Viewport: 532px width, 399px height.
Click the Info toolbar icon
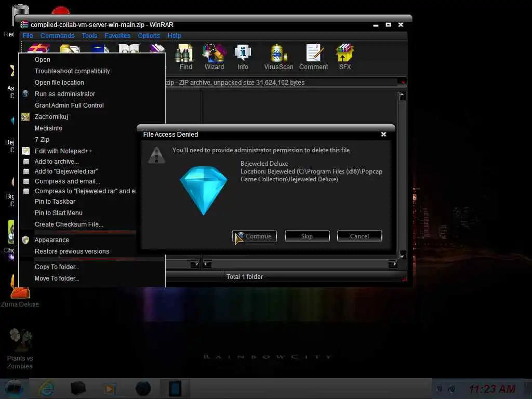pos(243,57)
